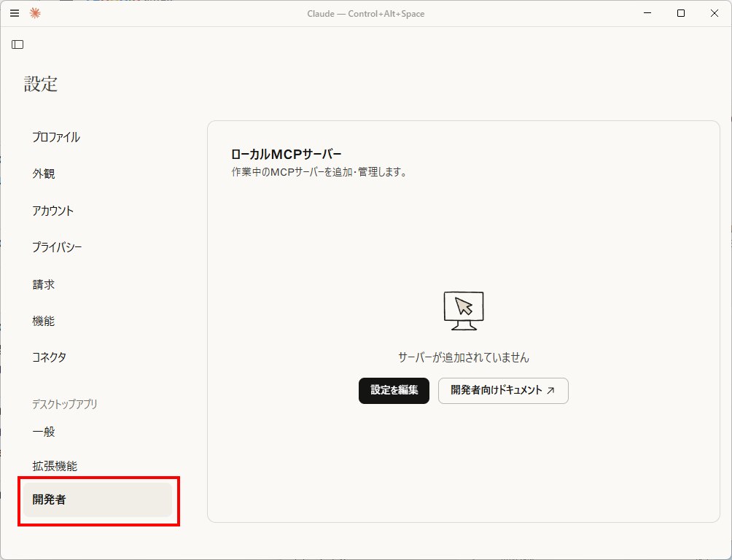Open the プロファイル settings section
Screen dimensions: 732x560
56,137
